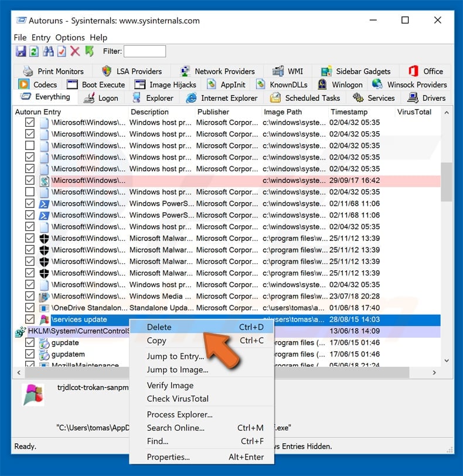
Task: Click the WMI tab icon
Action: pyautogui.click(x=278, y=72)
